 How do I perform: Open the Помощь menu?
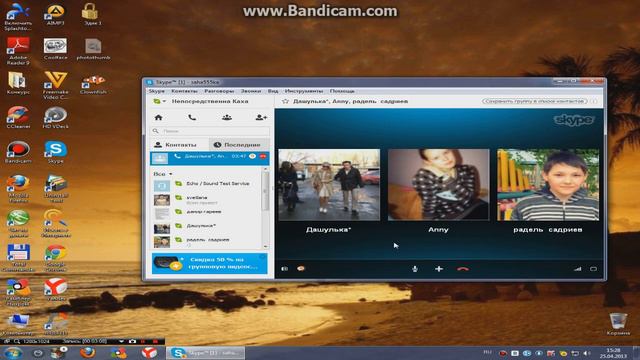pyautogui.click(x=342, y=91)
